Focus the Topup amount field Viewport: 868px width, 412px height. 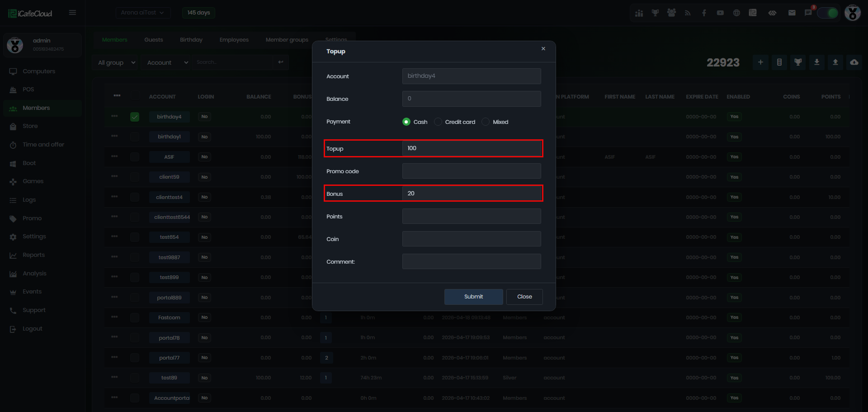coord(472,148)
